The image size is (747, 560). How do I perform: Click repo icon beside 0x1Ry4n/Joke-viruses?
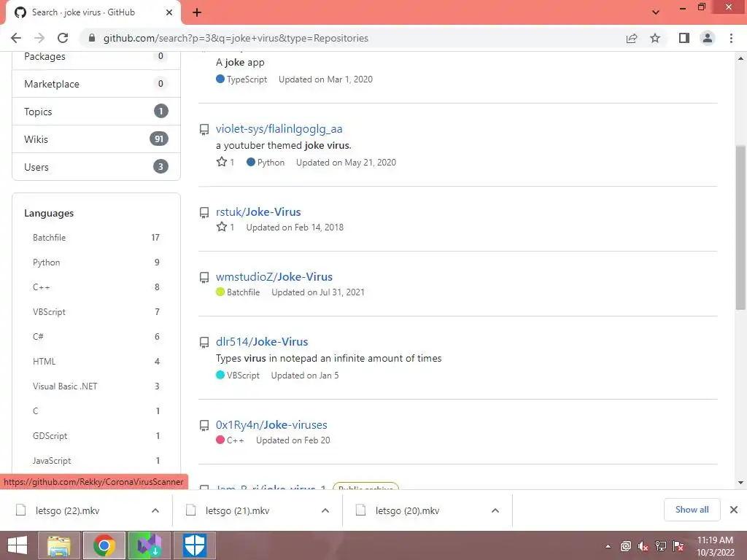(x=204, y=425)
